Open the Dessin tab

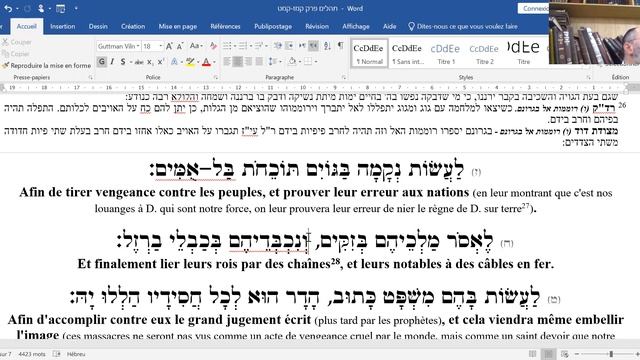point(98,26)
